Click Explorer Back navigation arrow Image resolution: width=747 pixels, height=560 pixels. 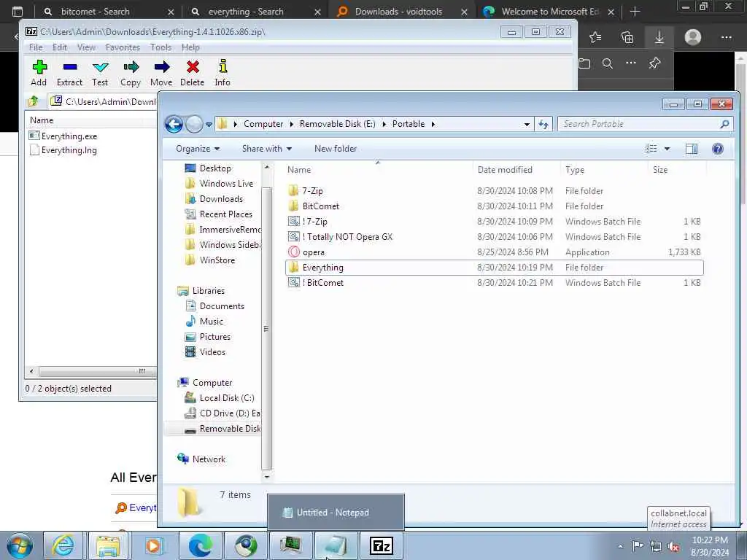(x=174, y=124)
